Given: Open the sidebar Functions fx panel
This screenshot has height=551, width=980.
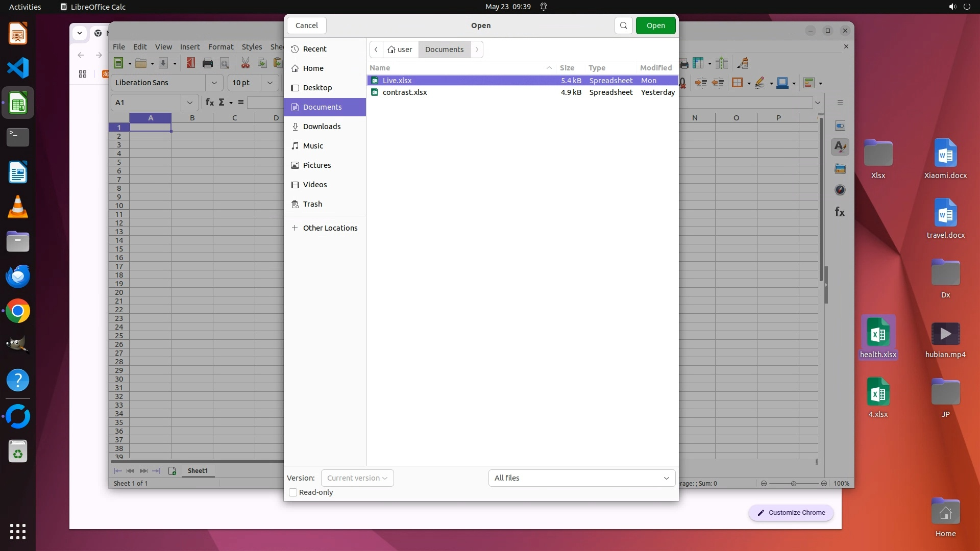Looking at the screenshot, I should 840,212.
